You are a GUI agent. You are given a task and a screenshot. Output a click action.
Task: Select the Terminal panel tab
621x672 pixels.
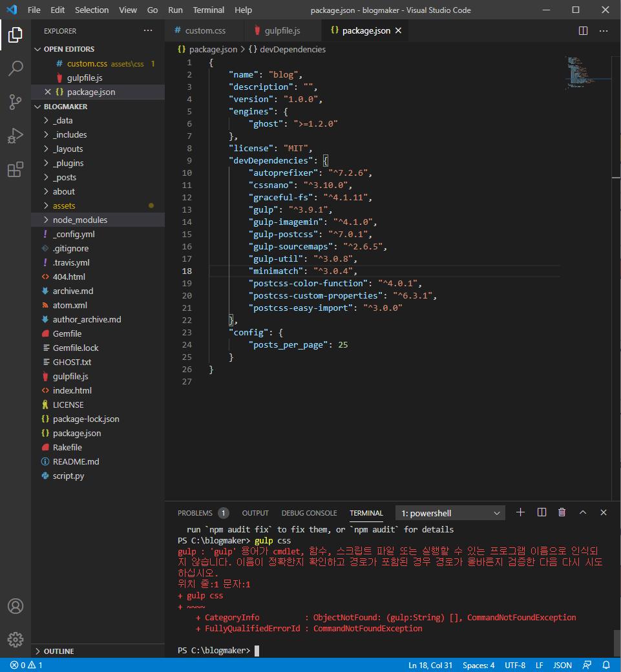click(x=366, y=513)
